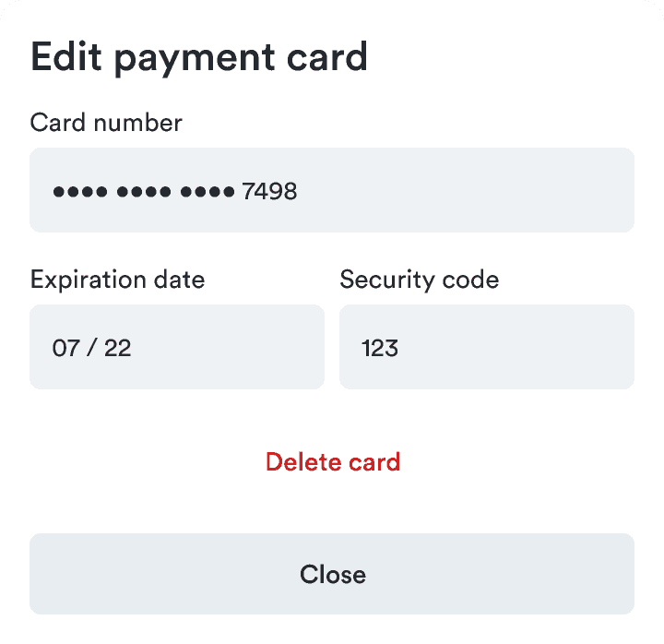Click the slash in the expiration date
Image resolution: width=664 pixels, height=644 pixels.
tap(91, 348)
